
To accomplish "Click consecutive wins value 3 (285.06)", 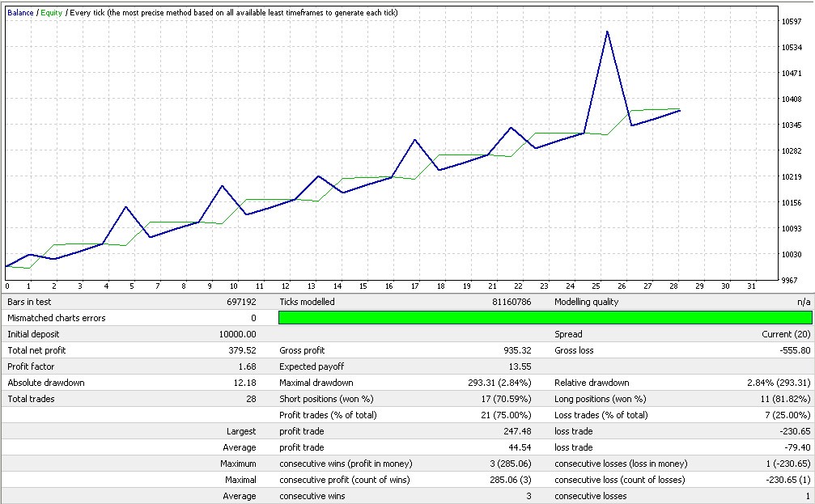I will (x=511, y=464).
